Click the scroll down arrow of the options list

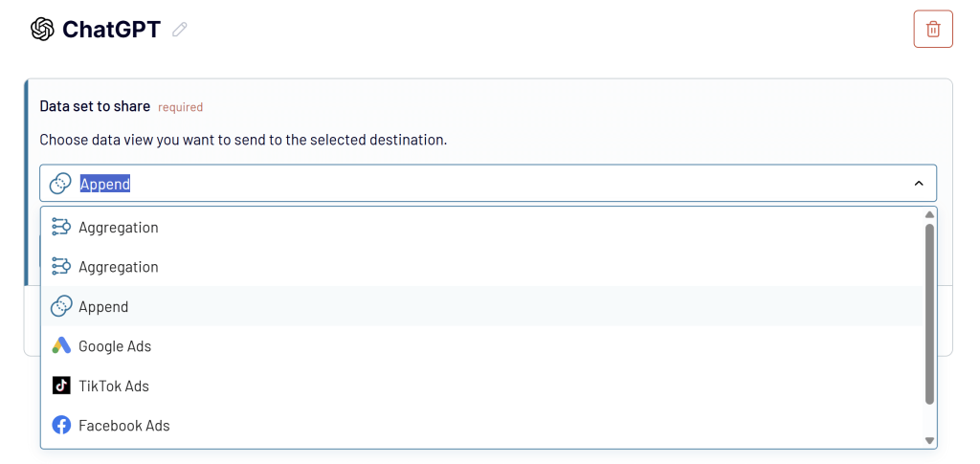point(928,440)
